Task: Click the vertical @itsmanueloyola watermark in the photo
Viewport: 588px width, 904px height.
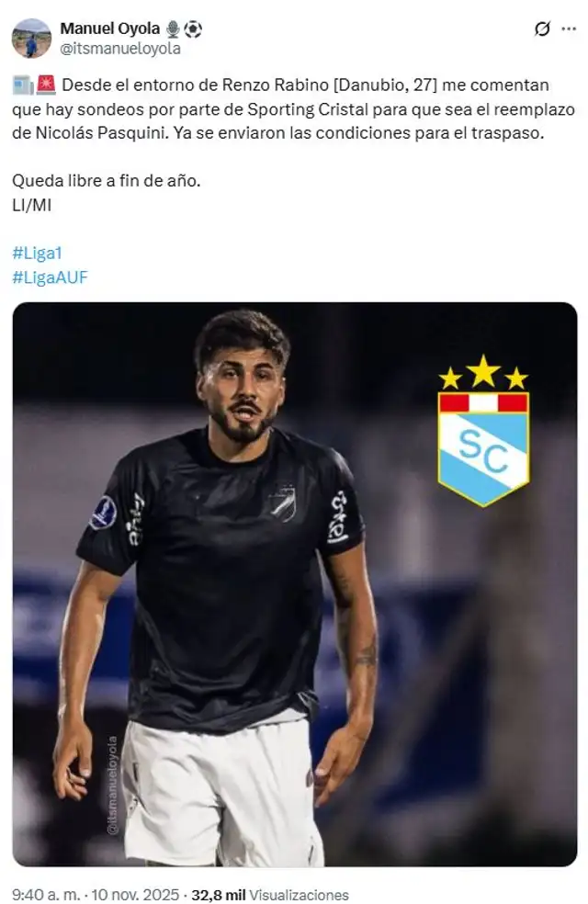Action: [112, 785]
